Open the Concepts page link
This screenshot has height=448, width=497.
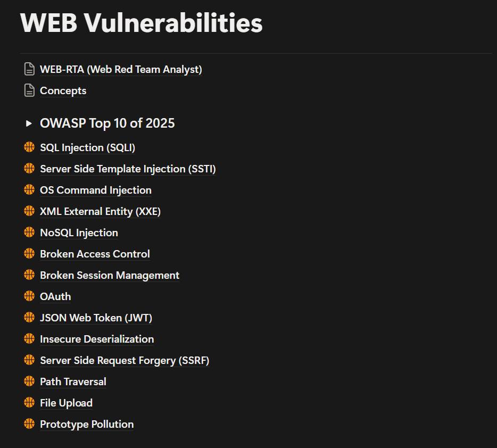coord(63,90)
